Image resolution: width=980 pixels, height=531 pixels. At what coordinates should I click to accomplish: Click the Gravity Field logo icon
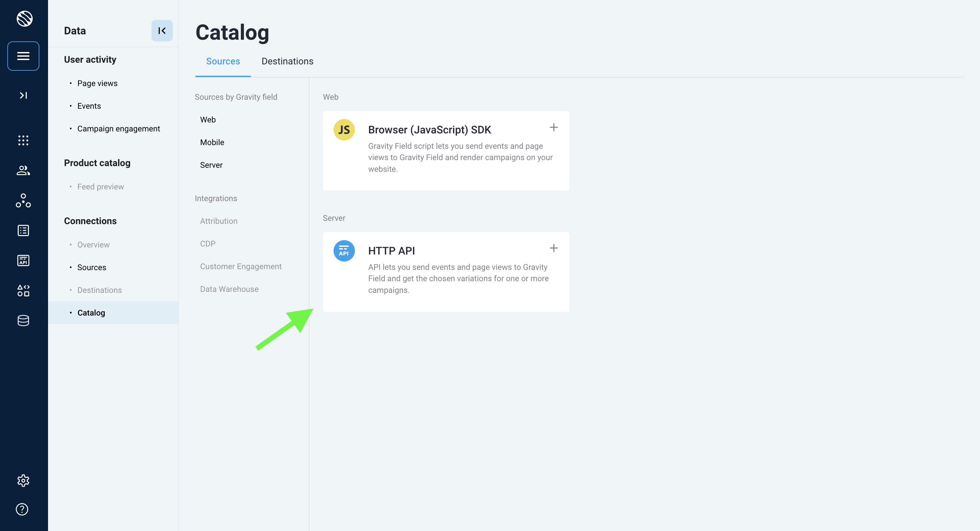pyautogui.click(x=24, y=18)
